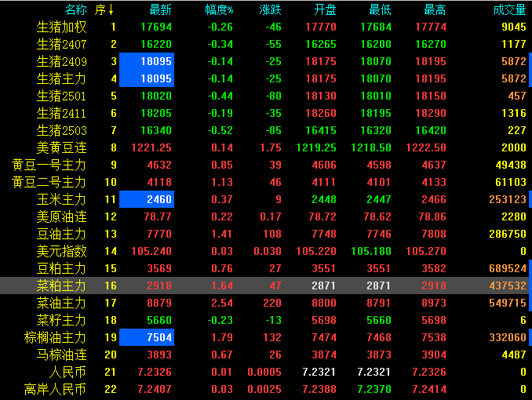Click the lowest price 18195 of 生猪2411
This screenshot has height=400, width=532.
click(x=376, y=113)
